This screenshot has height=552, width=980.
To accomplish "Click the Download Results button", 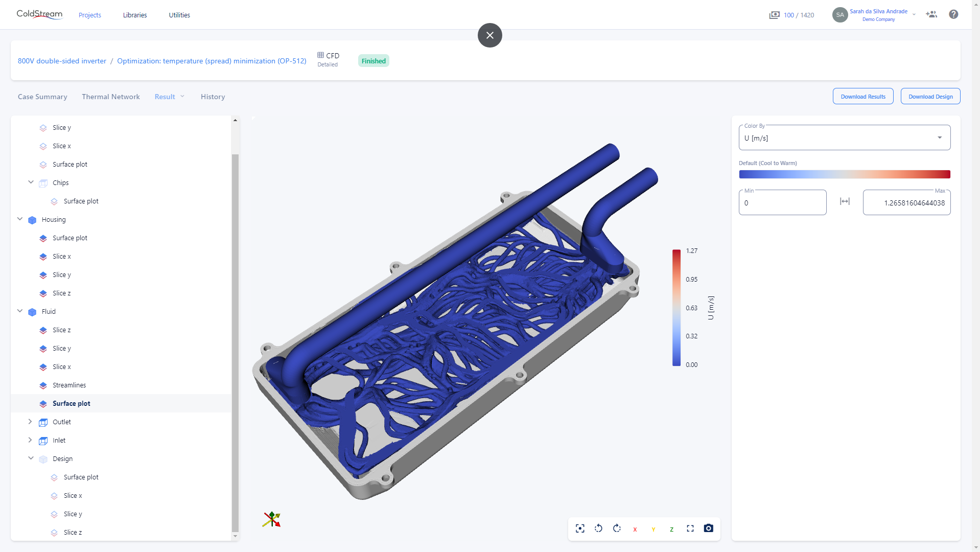I will pyautogui.click(x=863, y=97).
